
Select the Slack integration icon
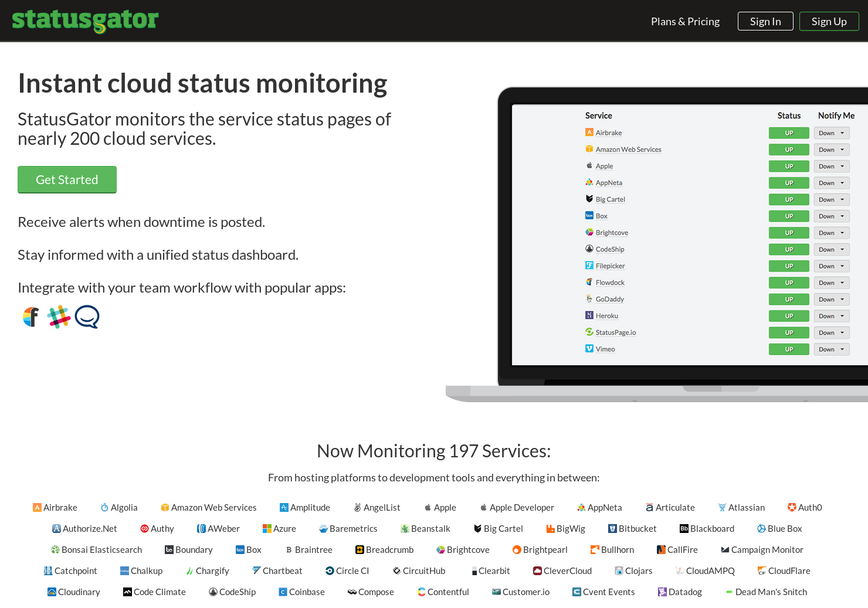(x=59, y=317)
